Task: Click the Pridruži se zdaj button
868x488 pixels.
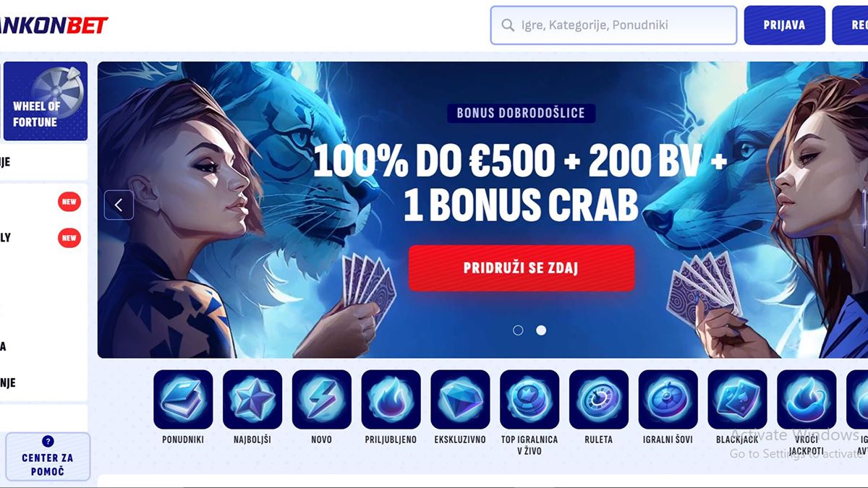Action: (x=522, y=268)
